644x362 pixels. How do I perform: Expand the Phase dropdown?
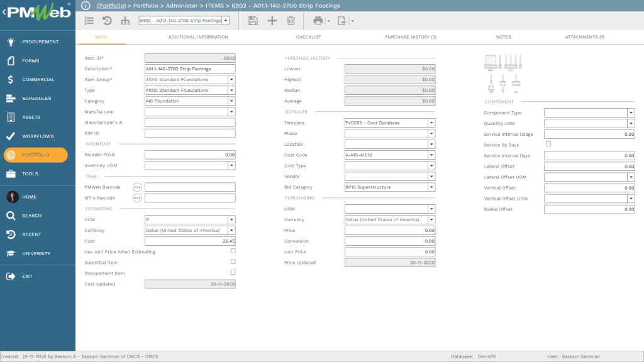[431, 133]
